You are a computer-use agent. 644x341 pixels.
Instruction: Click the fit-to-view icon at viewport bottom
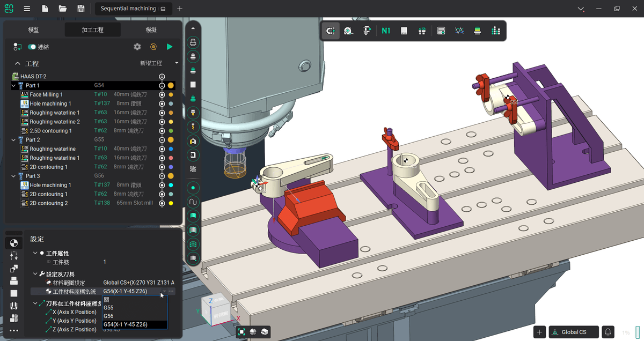click(x=241, y=332)
